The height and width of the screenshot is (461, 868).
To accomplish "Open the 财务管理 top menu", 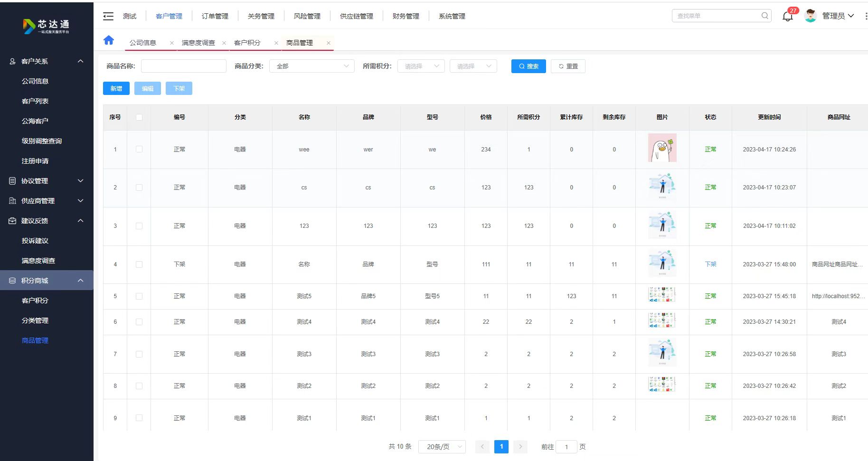I will [406, 16].
